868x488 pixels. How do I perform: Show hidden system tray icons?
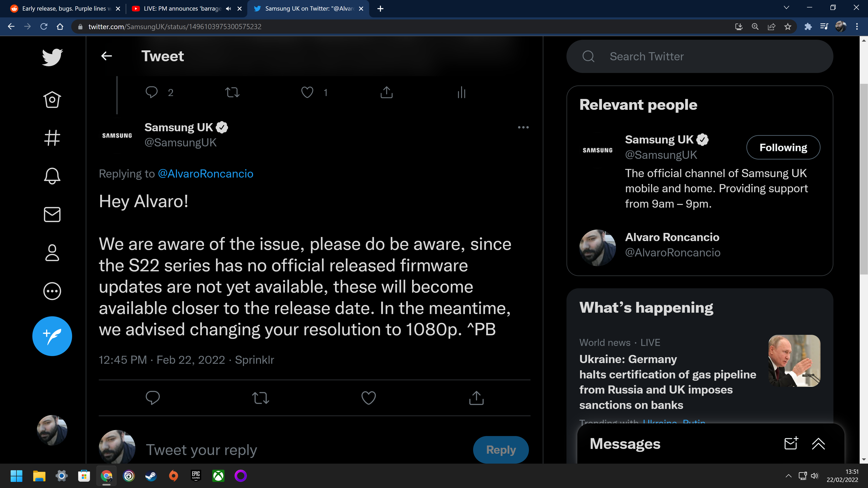(x=788, y=476)
